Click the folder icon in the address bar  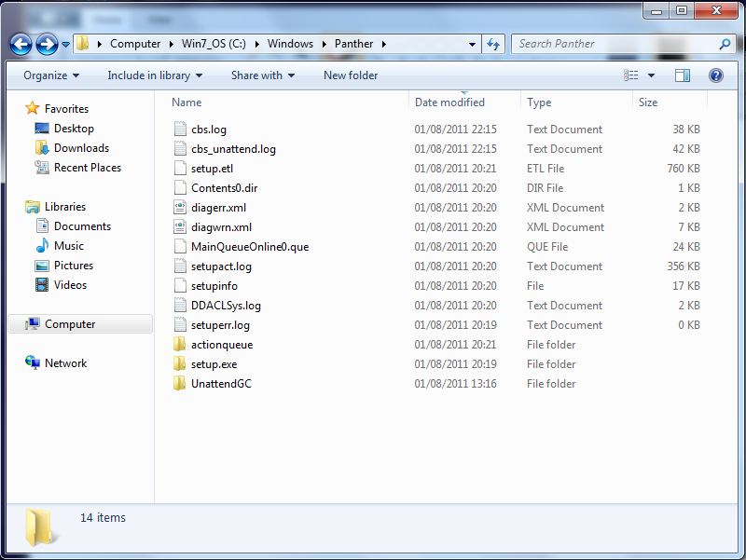(x=82, y=44)
